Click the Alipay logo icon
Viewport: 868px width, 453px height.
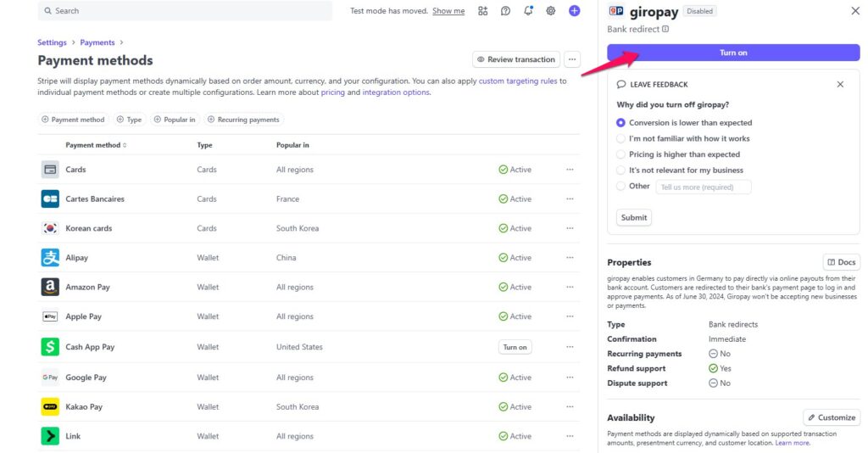(x=50, y=258)
